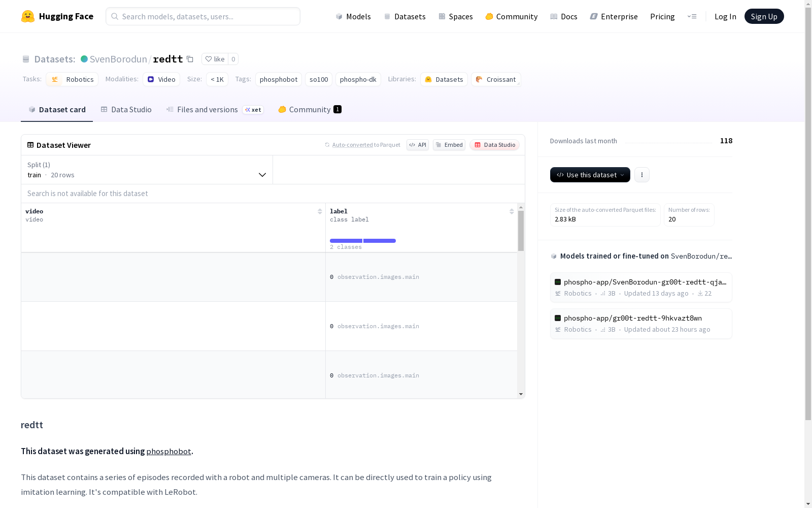Click the dataset viewer vertical scrollbar thumb

[521, 231]
